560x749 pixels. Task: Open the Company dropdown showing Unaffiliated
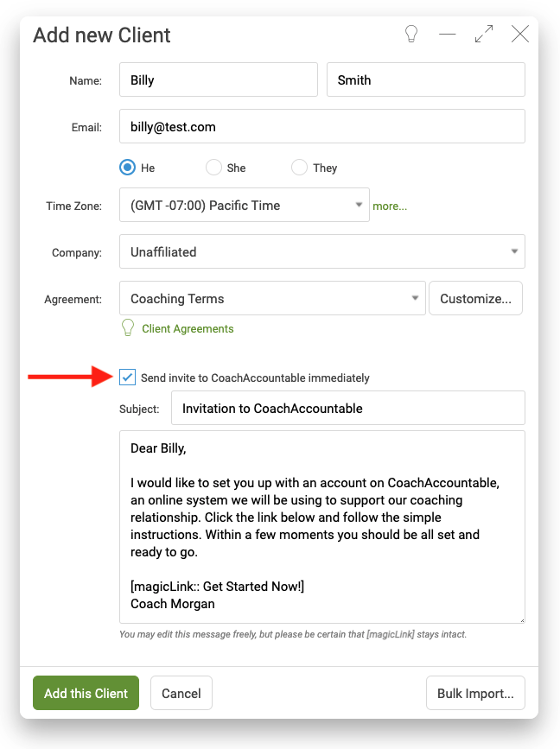click(x=322, y=251)
